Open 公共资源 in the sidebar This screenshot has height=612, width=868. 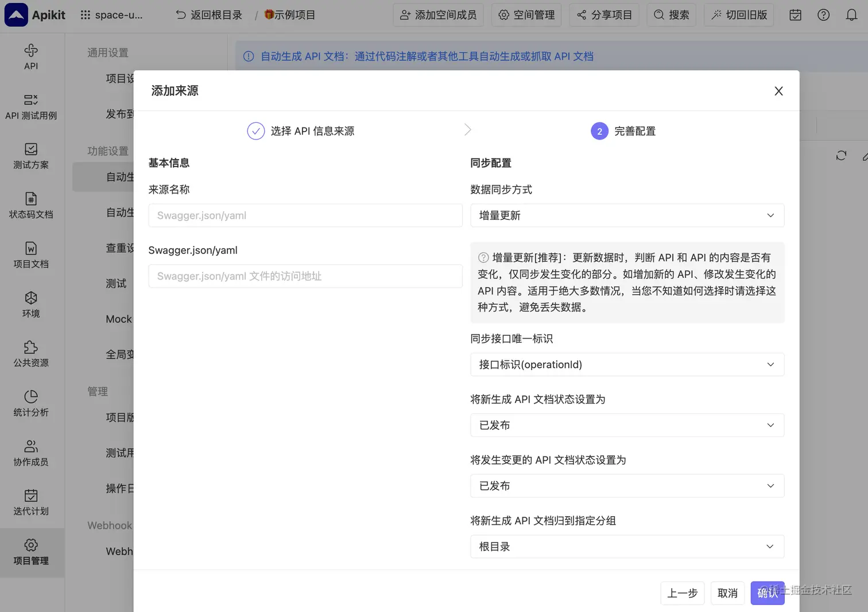coord(31,354)
